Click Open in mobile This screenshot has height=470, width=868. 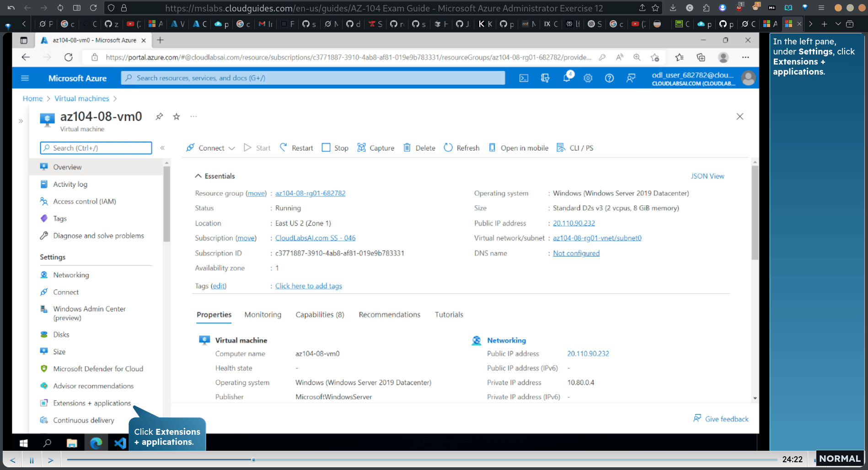coord(519,148)
